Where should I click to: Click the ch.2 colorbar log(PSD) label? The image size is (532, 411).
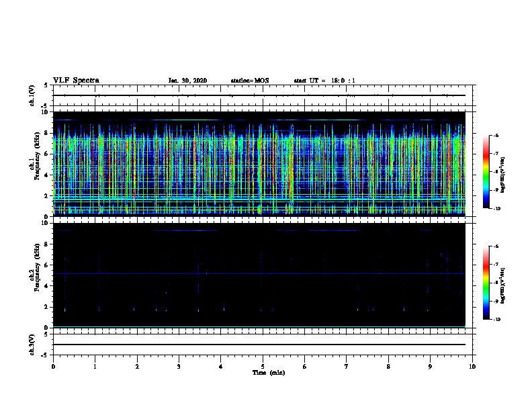(502, 285)
